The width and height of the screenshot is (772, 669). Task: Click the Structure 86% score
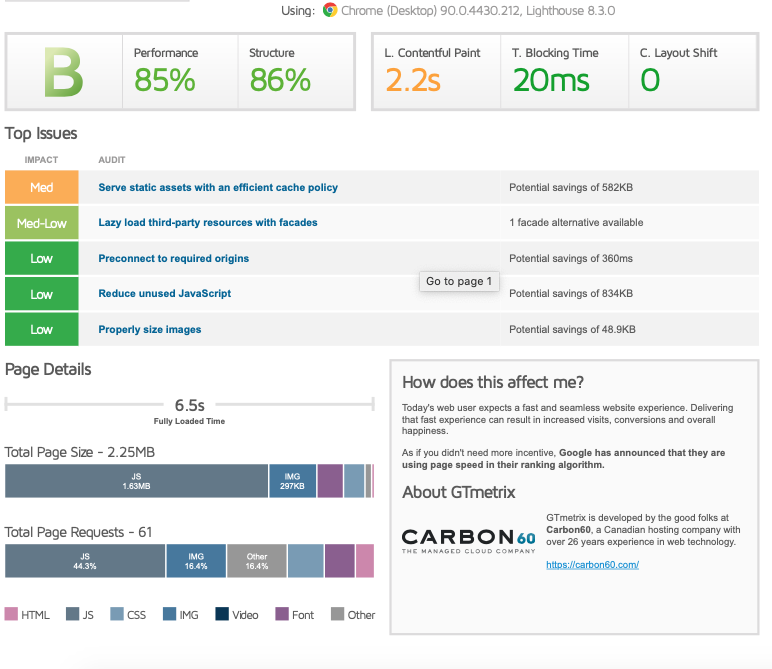tap(280, 80)
